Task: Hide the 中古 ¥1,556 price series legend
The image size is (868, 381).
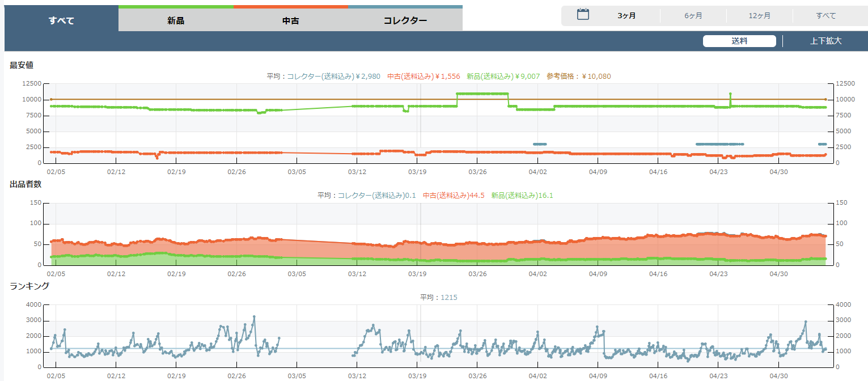Action: (424, 76)
